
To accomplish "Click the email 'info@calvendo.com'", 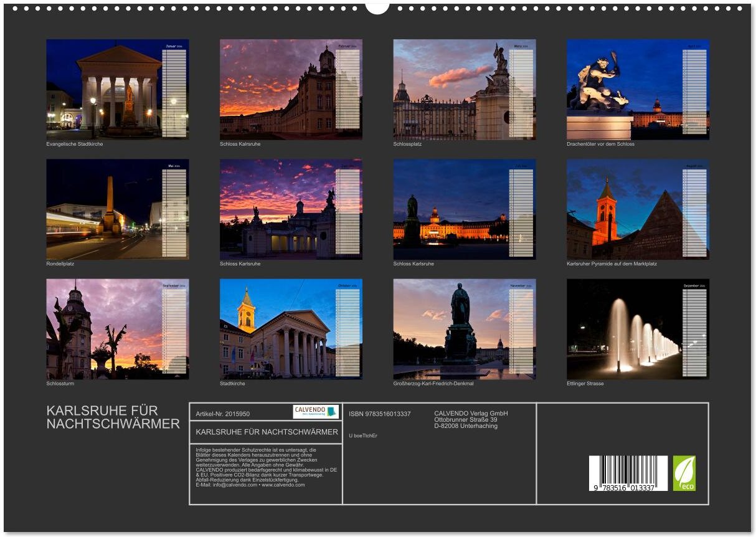I will click(234, 485).
